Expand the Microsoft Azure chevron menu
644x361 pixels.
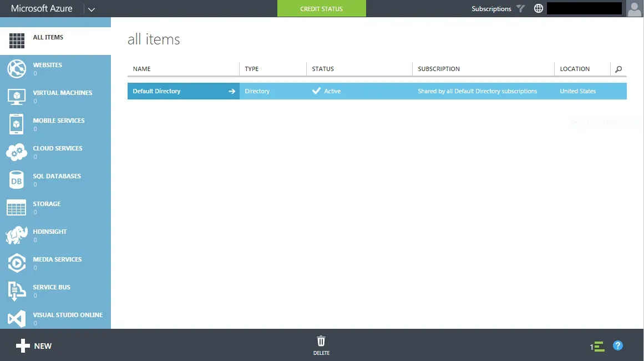92,8
